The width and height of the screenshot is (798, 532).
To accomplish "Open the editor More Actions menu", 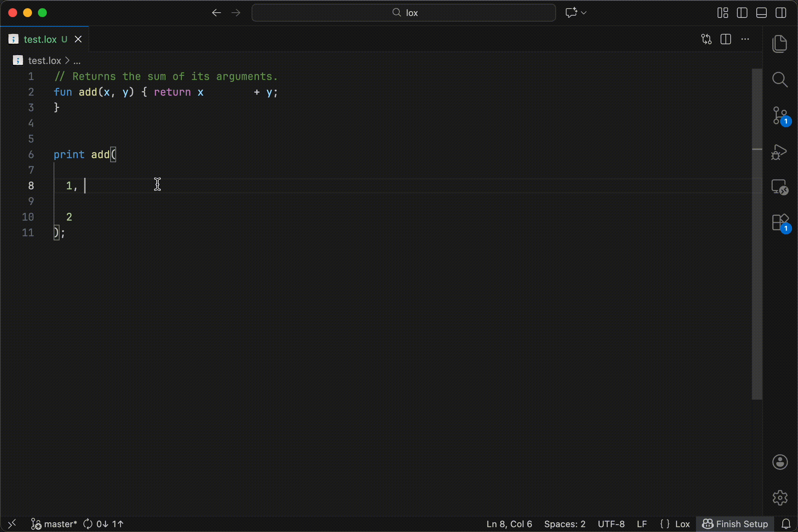I will [x=746, y=39].
